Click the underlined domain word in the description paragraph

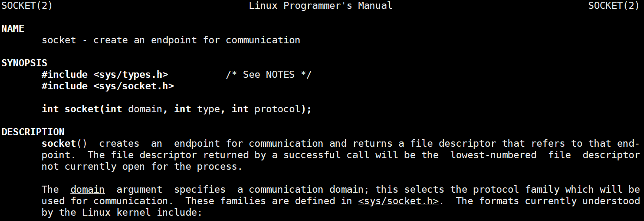click(88, 190)
